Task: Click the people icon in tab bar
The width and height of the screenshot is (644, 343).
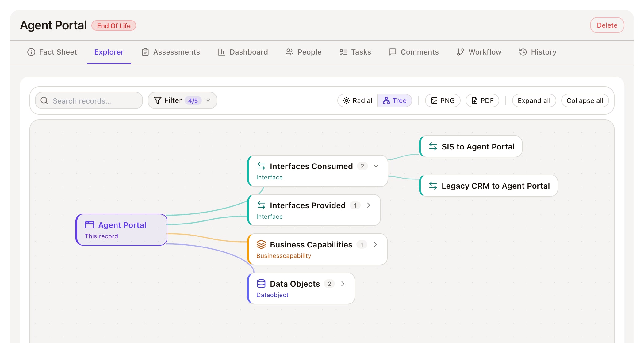Action: 289,52
